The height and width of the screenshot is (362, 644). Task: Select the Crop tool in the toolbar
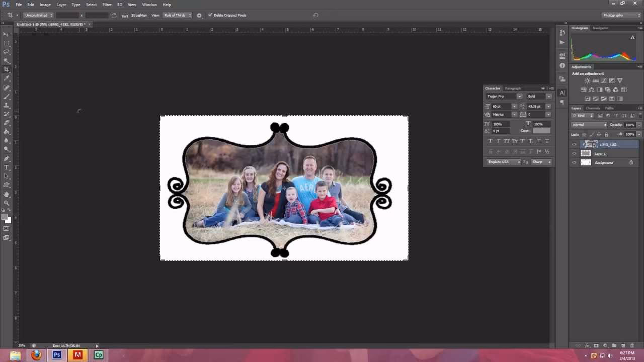[x=6, y=69]
